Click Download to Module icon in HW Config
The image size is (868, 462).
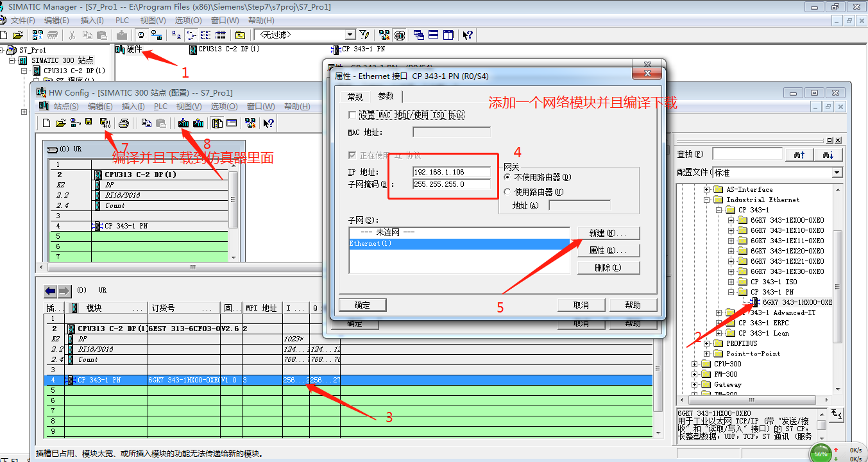(x=183, y=123)
